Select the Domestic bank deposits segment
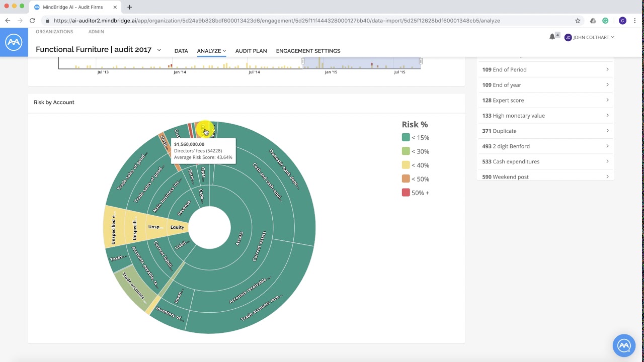This screenshot has width=644, height=362. coord(284,169)
